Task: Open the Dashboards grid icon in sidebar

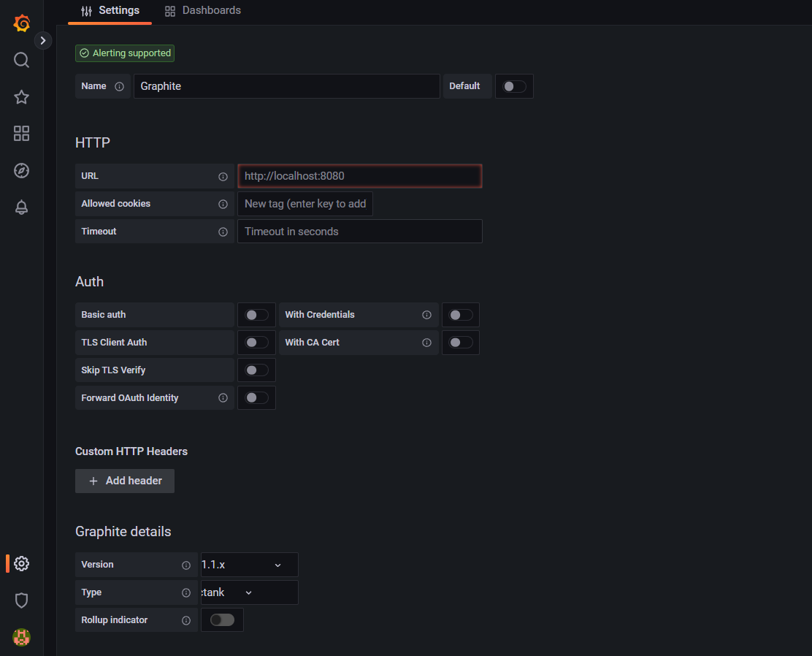Action: [x=21, y=133]
